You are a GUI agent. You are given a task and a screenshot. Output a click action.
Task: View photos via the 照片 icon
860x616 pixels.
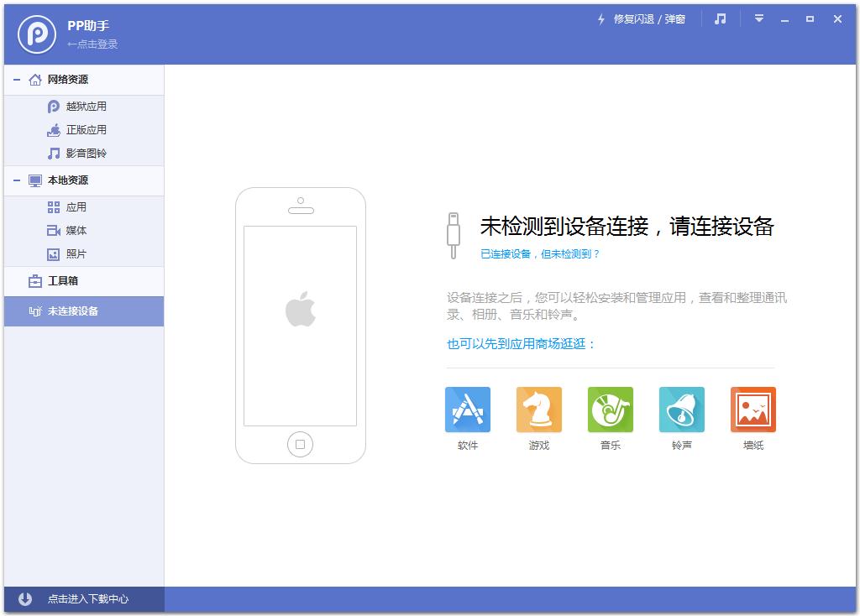click(76, 253)
